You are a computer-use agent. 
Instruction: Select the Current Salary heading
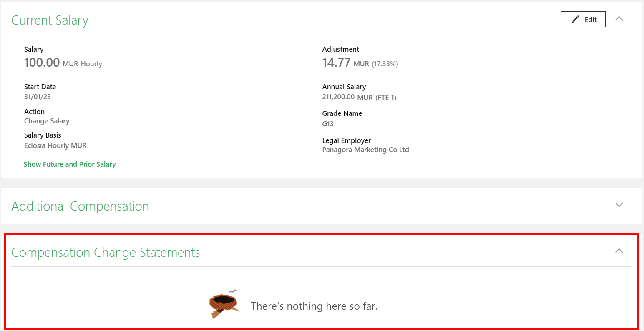point(50,20)
